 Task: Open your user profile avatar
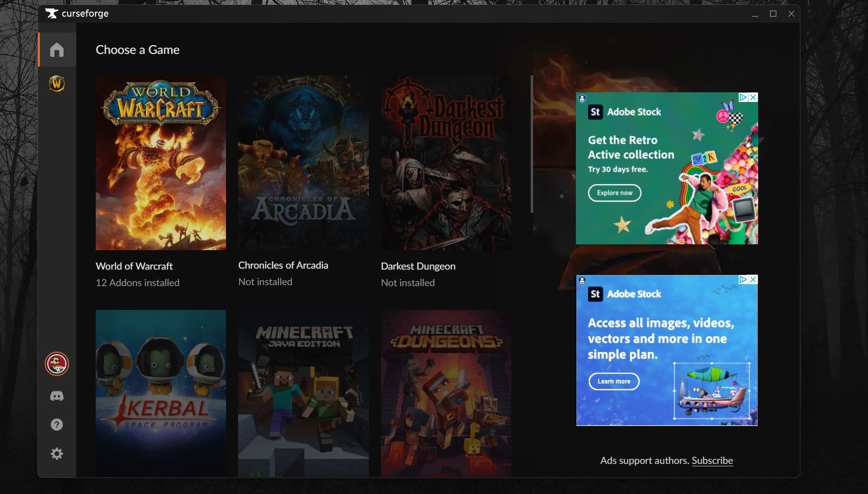57,363
